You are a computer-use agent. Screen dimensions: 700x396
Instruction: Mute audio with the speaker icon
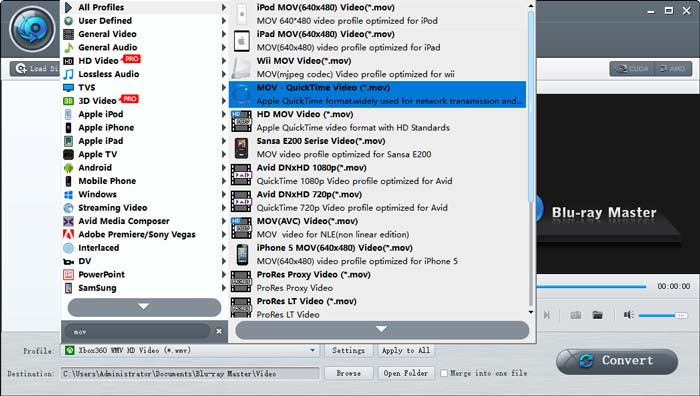pos(629,315)
